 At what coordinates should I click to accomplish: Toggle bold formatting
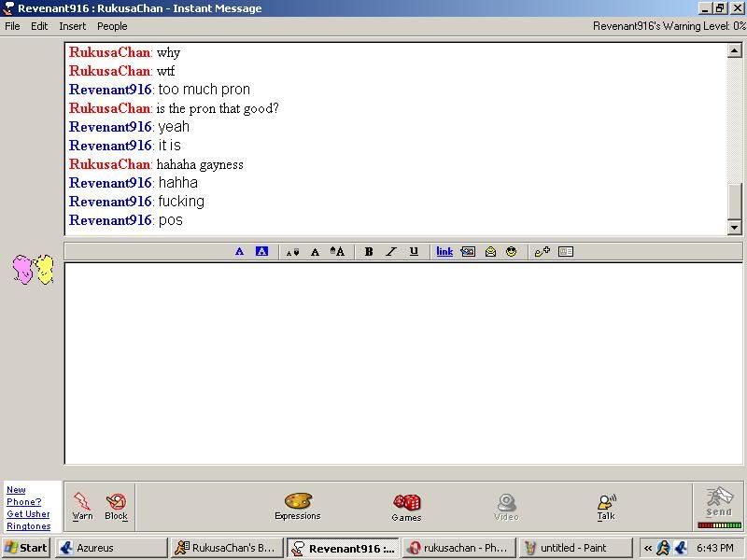point(369,252)
